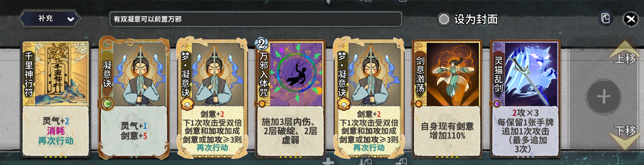Screen dimensions: 644x165
Task: Select the 剑意激荡 card
Action: [447, 99]
